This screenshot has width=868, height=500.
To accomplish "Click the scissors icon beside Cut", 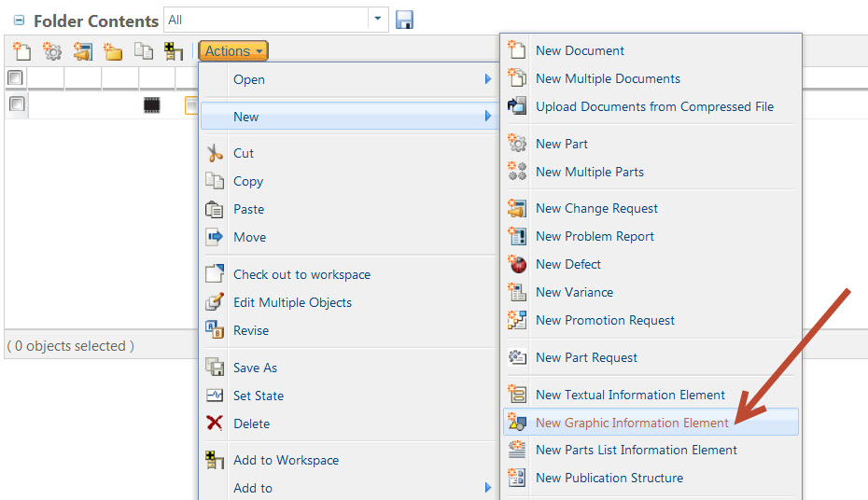I will (x=215, y=154).
